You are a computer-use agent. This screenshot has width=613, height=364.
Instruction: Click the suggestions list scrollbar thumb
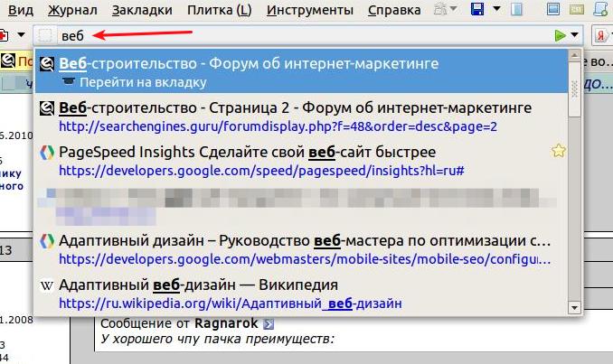[x=574, y=89]
